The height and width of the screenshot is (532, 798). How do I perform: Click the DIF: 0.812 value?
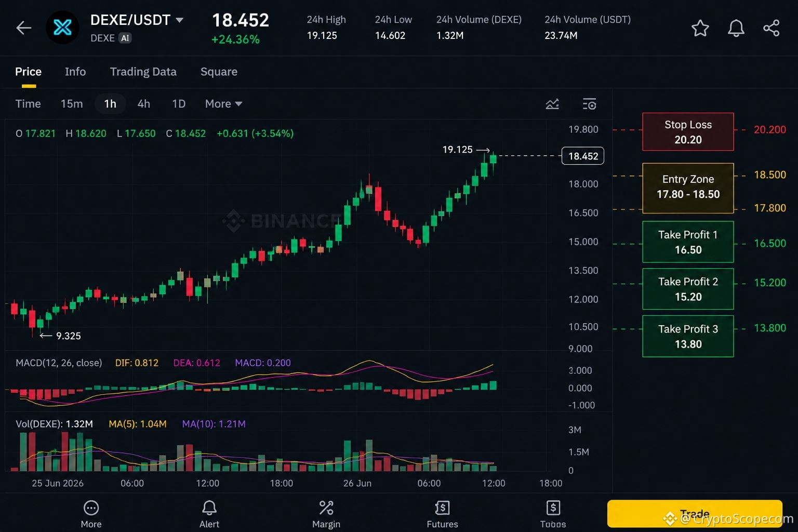click(137, 363)
